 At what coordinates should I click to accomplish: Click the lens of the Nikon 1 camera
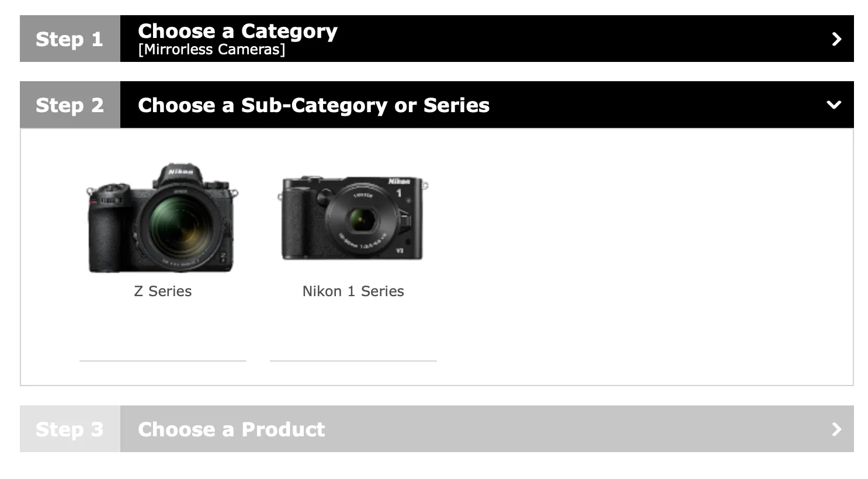coord(363,220)
